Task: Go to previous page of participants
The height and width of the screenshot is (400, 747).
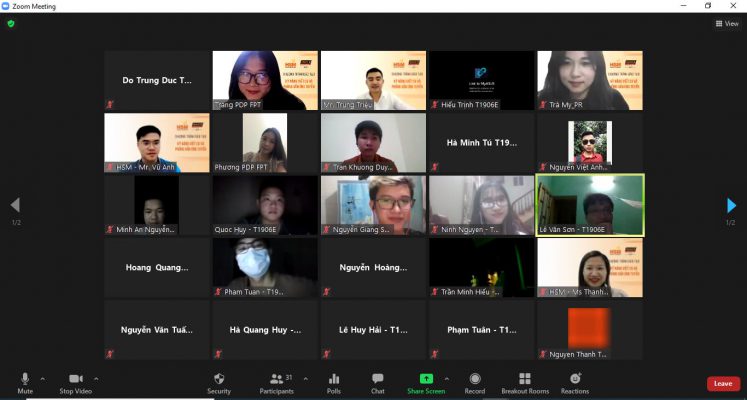Action: pyautogui.click(x=14, y=206)
